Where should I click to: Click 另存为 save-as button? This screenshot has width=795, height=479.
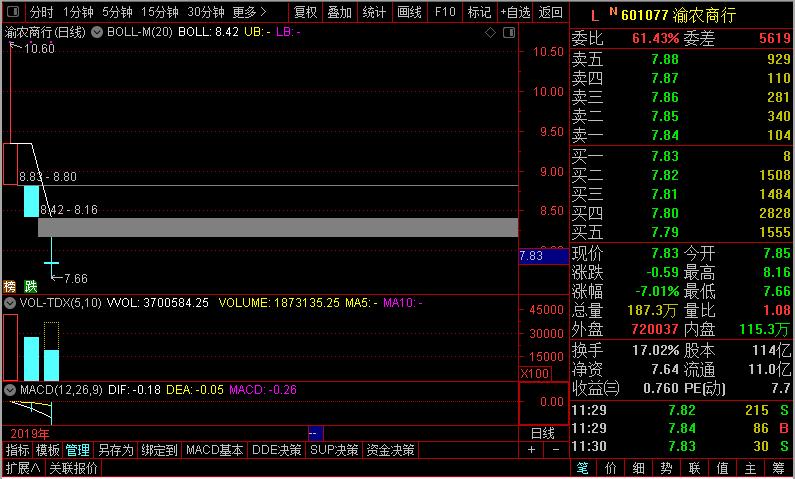116,450
